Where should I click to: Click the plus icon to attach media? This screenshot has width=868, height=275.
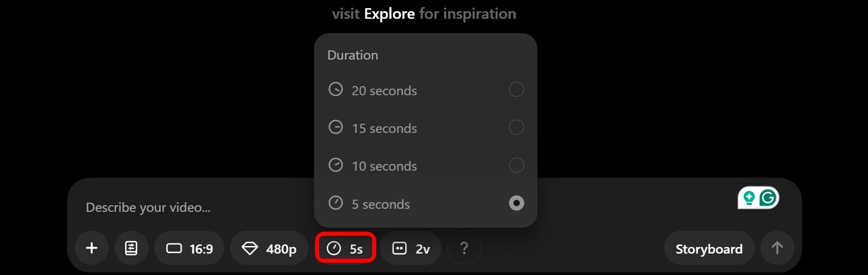click(92, 248)
